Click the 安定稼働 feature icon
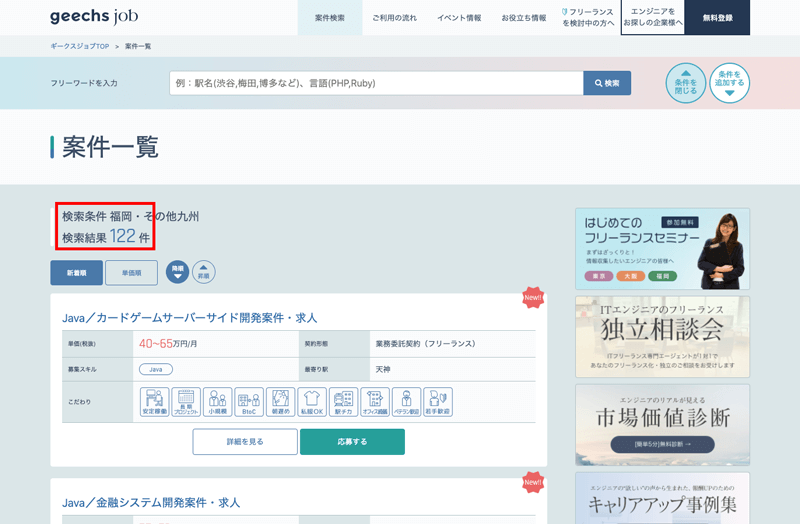Screen dimensions: 800x524 (155, 402)
